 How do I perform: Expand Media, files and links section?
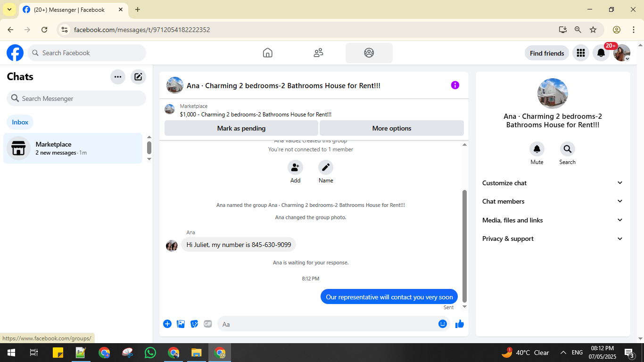pos(553,220)
